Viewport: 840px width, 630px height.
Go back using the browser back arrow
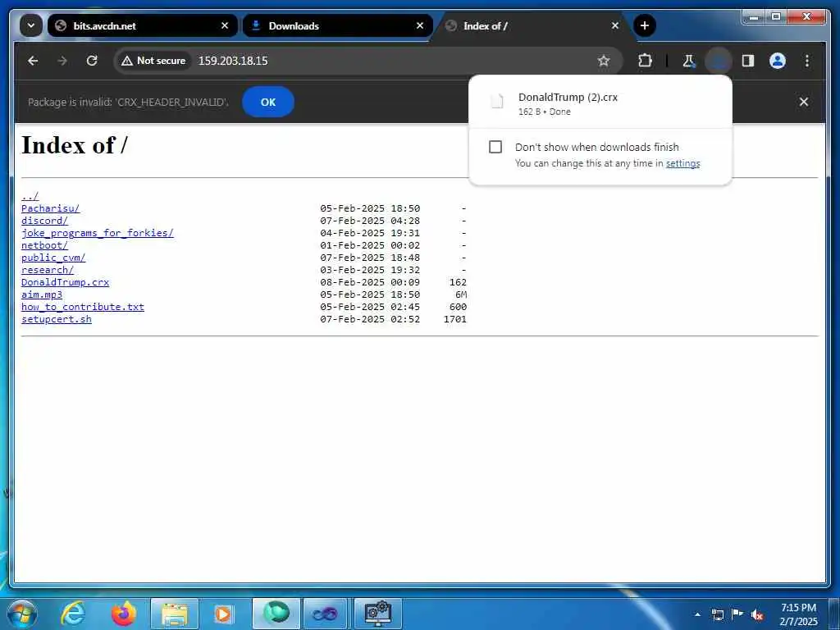(33, 61)
